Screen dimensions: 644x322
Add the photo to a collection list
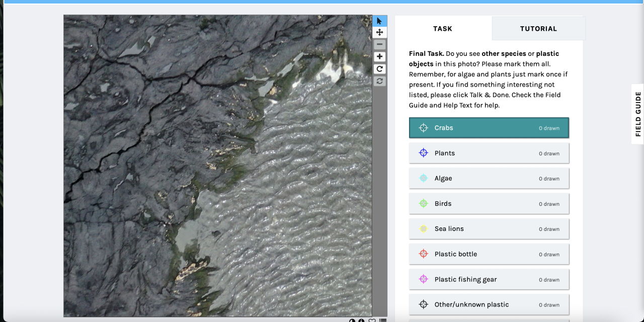383,320
